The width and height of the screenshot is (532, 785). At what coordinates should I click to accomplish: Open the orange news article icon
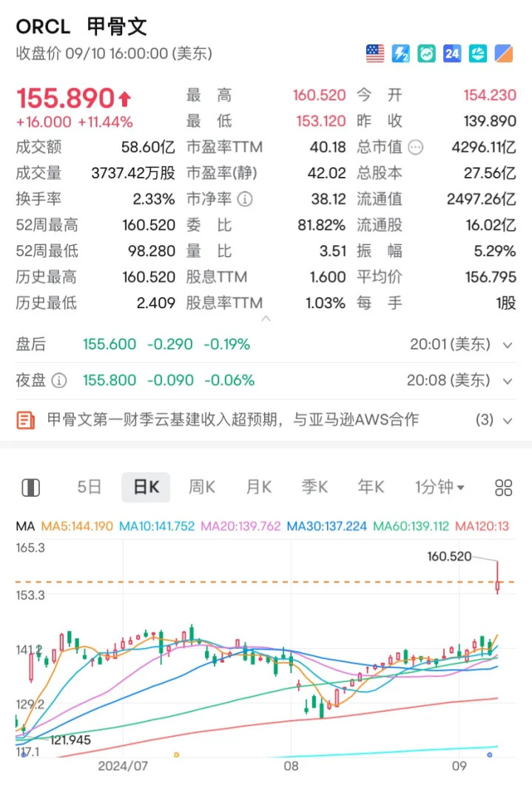(25, 420)
